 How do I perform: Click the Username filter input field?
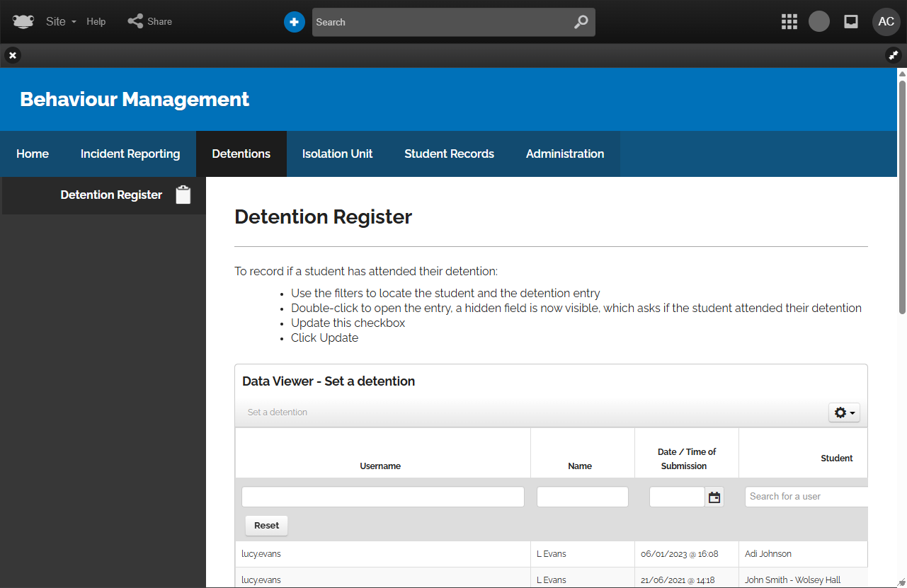(382, 497)
